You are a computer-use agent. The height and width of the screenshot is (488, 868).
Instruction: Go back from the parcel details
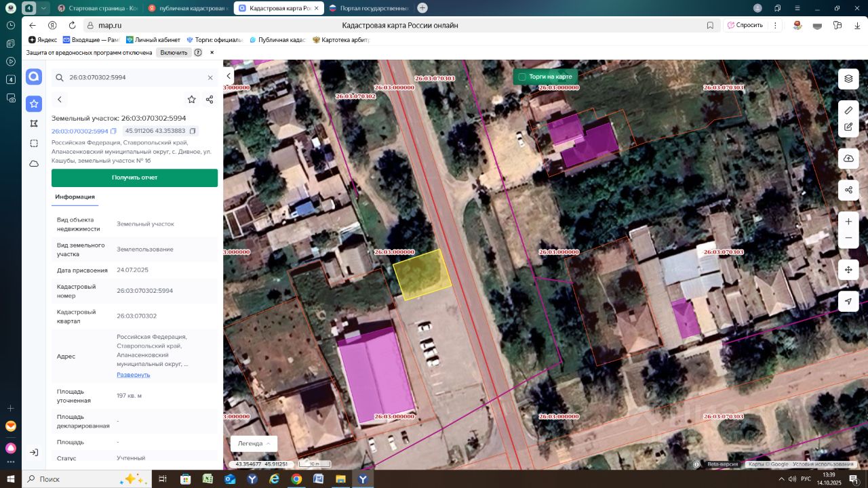pyautogui.click(x=60, y=100)
